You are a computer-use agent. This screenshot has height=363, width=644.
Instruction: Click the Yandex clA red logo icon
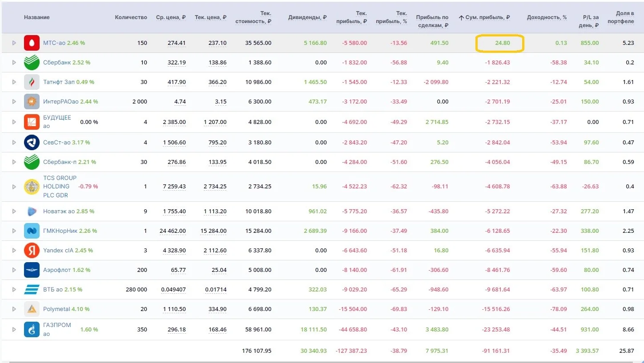pos(32,251)
